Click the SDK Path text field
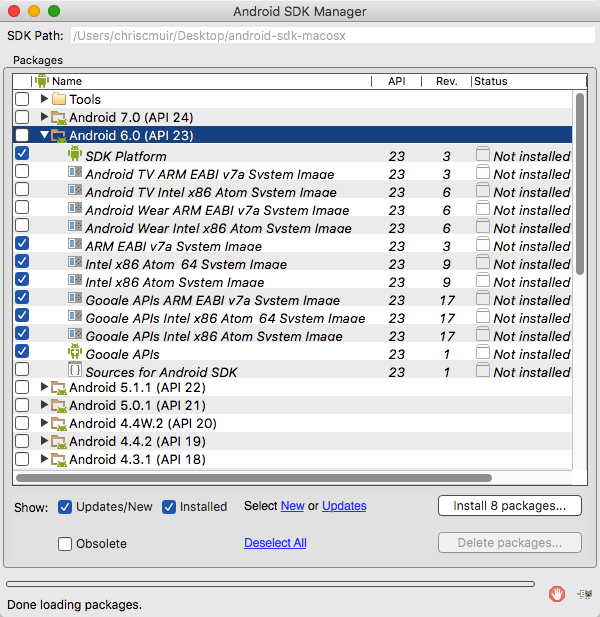Image resolution: width=600 pixels, height=617 pixels. pos(332,36)
